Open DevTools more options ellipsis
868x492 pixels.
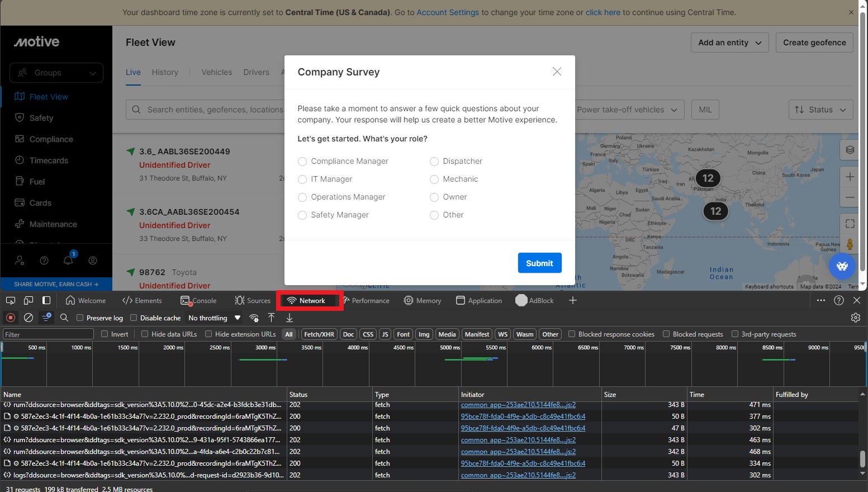[820, 300]
